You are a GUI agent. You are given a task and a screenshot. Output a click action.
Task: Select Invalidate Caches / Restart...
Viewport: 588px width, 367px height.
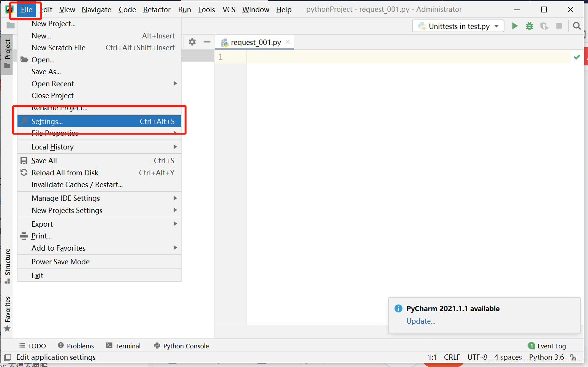point(99,184)
